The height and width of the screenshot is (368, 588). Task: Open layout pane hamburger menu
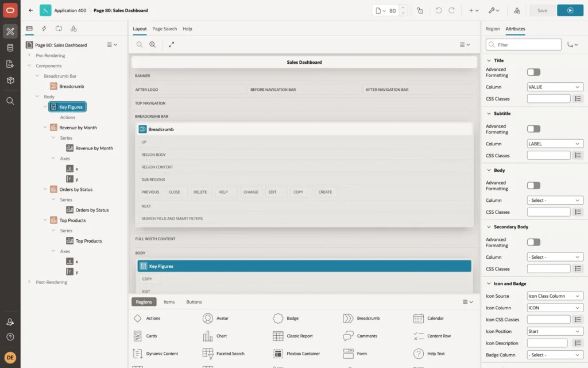point(465,44)
